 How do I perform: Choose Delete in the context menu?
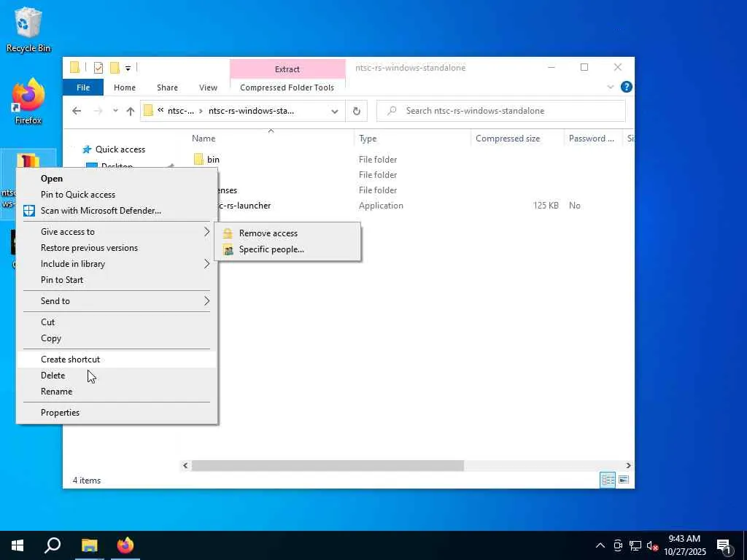pos(117,376)
